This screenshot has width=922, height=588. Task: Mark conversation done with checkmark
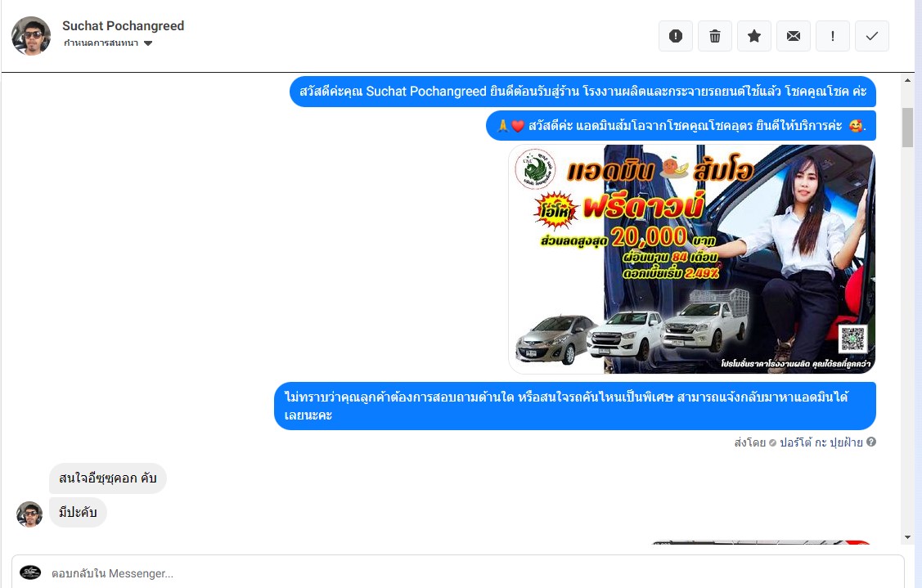point(872,36)
